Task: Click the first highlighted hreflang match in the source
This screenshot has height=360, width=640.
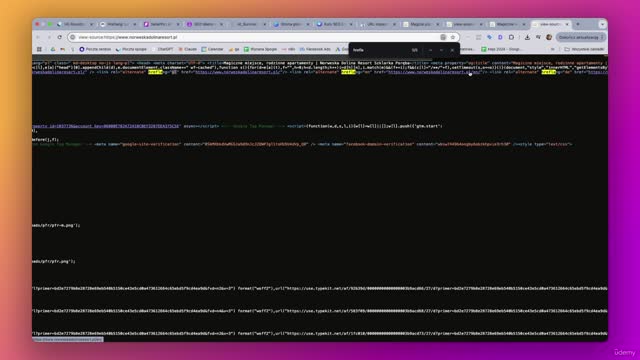Action: pos(155,72)
